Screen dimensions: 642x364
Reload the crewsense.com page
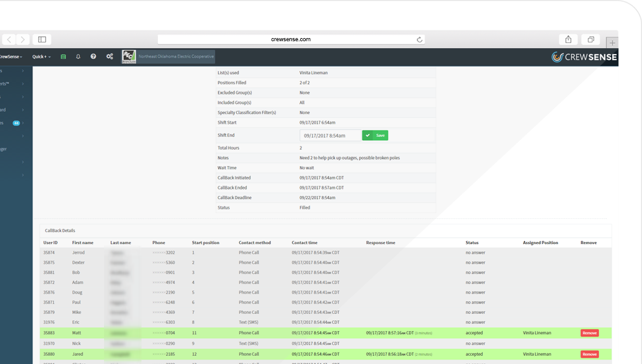pyautogui.click(x=419, y=40)
